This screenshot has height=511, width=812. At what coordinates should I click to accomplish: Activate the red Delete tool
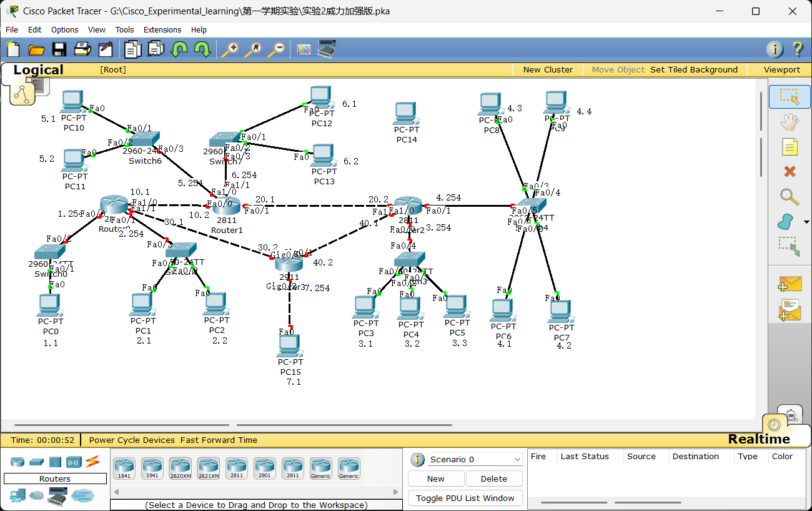point(790,171)
